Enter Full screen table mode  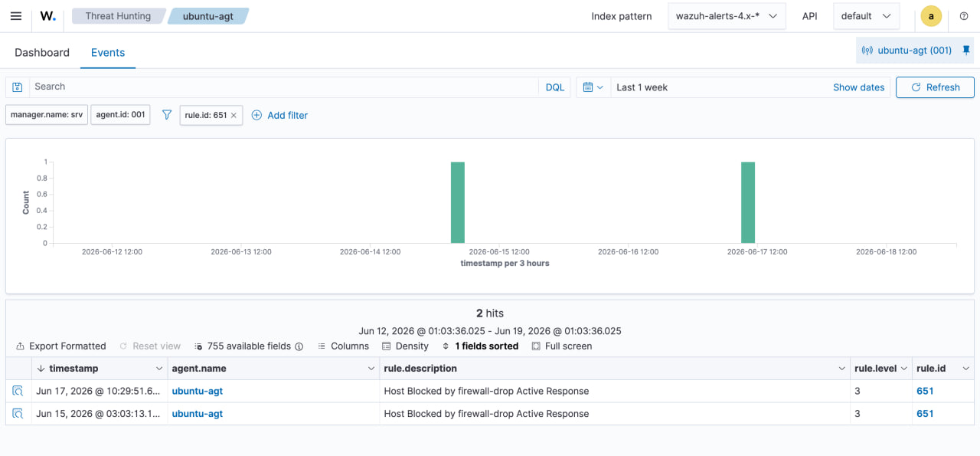[561, 346]
